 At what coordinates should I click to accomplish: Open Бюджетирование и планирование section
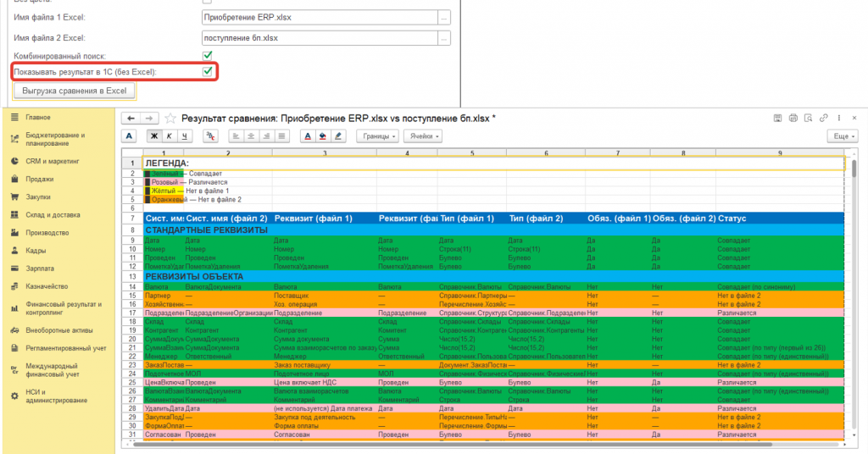(55, 140)
